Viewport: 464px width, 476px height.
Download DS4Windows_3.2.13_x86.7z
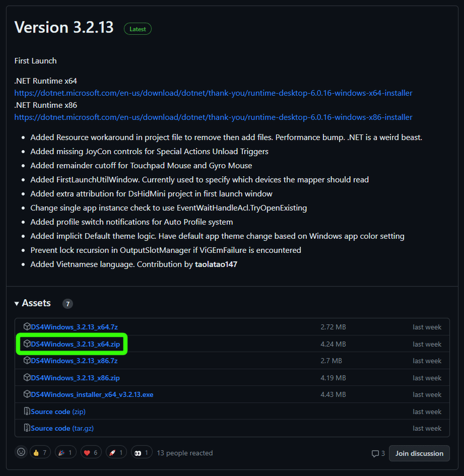(x=74, y=361)
